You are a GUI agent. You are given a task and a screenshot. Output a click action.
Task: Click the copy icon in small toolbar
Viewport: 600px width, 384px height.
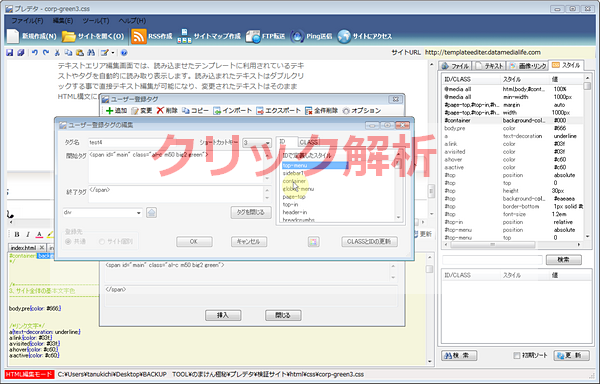tap(68, 52)
